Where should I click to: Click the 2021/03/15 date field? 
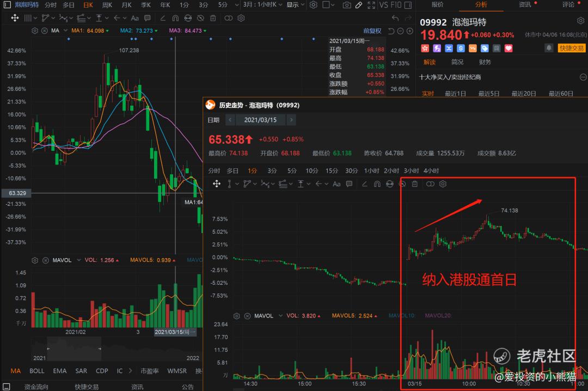click(260, 120)
